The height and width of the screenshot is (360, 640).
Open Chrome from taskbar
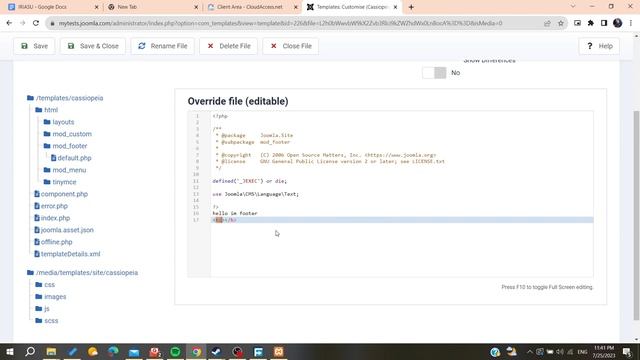tap(196, 352)
